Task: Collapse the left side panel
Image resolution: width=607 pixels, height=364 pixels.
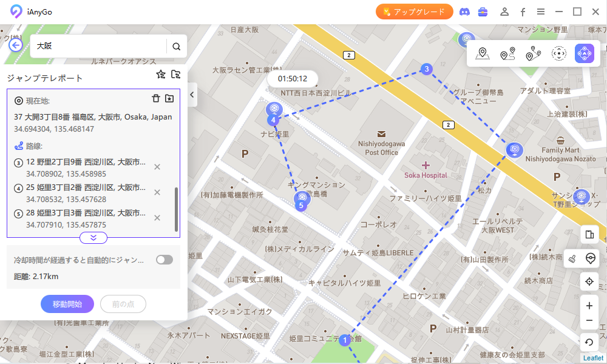Action: point(192,95)
